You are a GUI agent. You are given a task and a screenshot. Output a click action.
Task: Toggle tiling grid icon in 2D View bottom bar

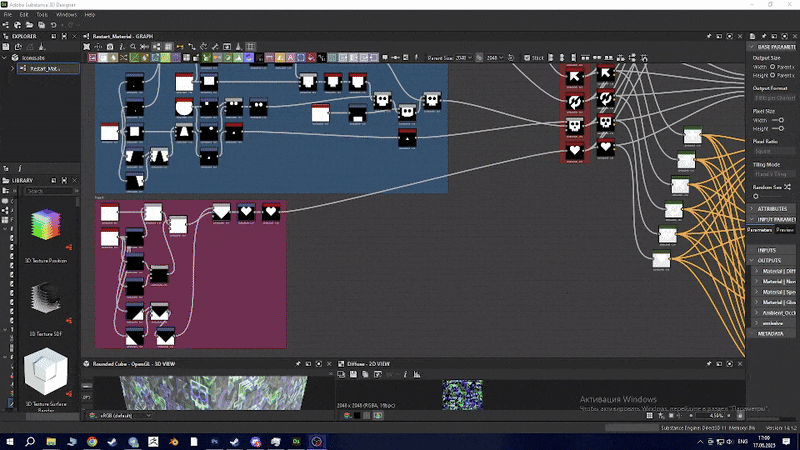pos(649,416)
